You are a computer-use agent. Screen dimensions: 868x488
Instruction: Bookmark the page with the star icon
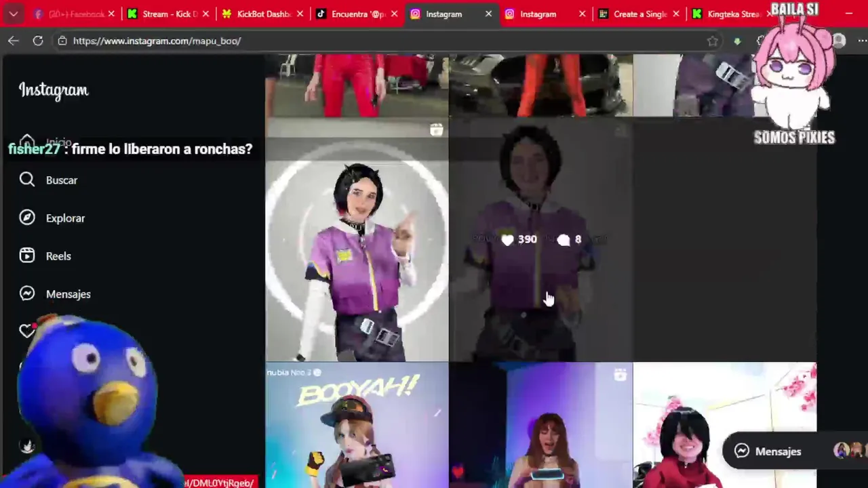tap(712, 41)
